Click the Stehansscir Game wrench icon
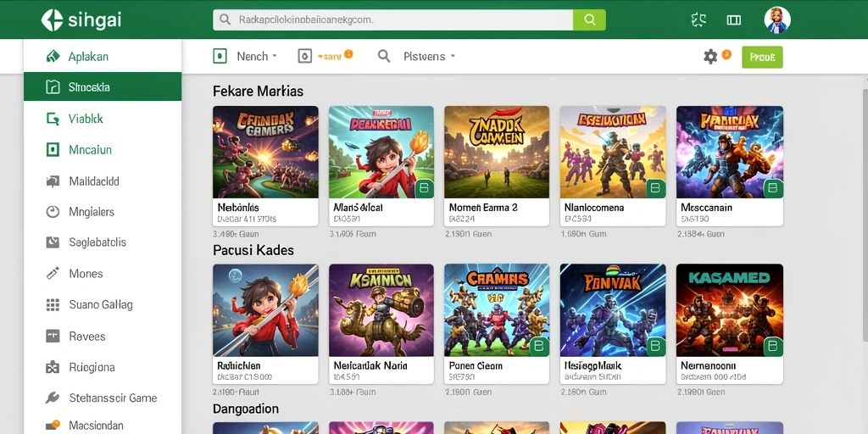This screenshot has height=434, width=868. click(53, 398)
